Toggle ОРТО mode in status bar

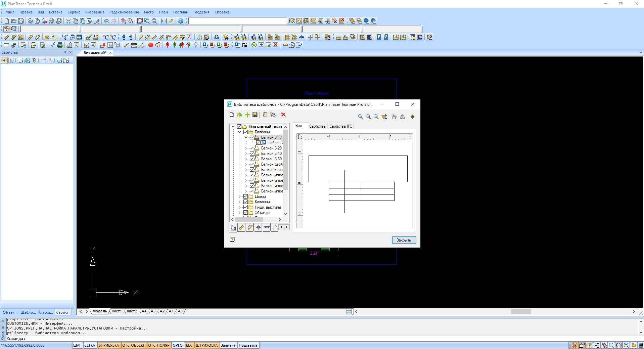tap(178, 345)
